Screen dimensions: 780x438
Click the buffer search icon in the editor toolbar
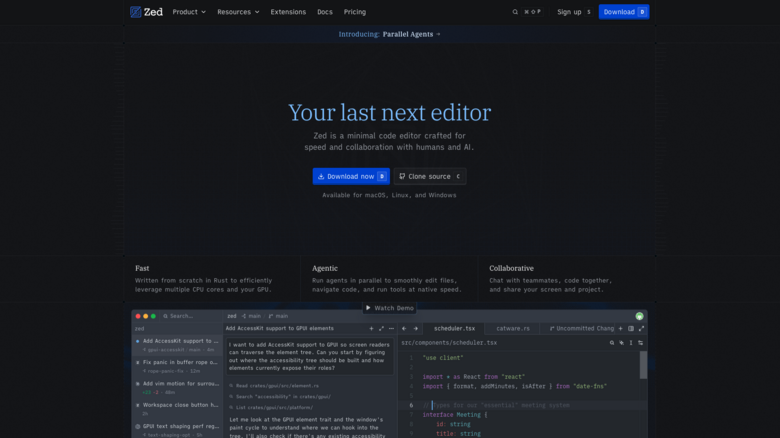point(612,343)
